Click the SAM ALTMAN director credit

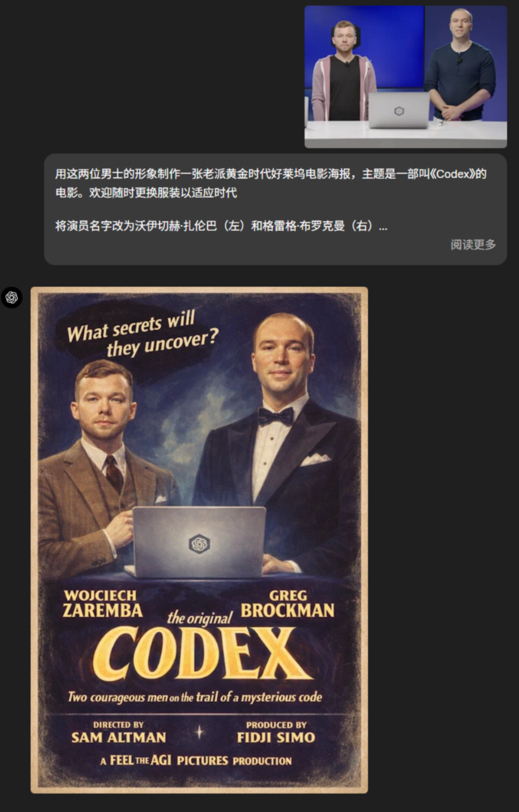pos(119,737)
